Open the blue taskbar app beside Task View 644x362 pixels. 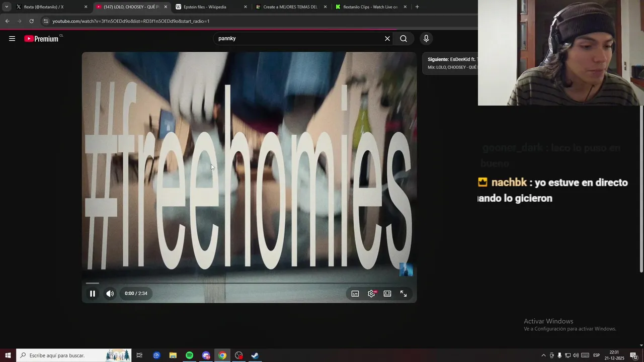tap(156, 355)
